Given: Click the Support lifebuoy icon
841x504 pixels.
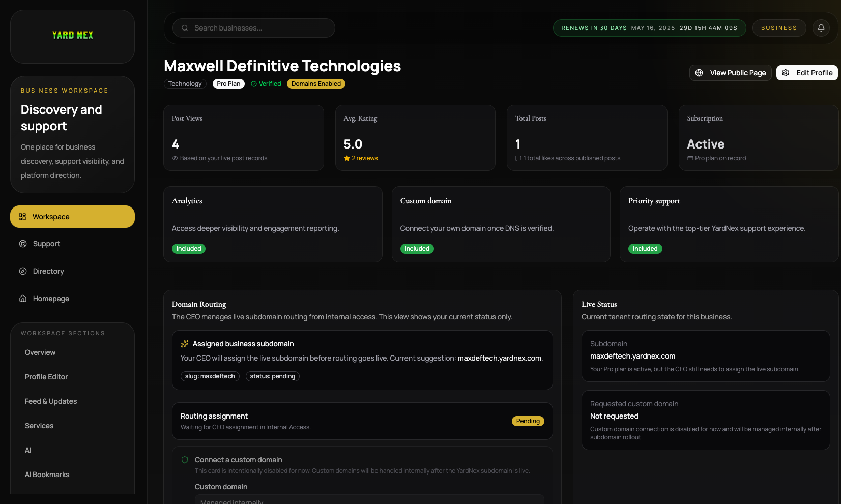Looking at the screenshot, I should 23,244.
